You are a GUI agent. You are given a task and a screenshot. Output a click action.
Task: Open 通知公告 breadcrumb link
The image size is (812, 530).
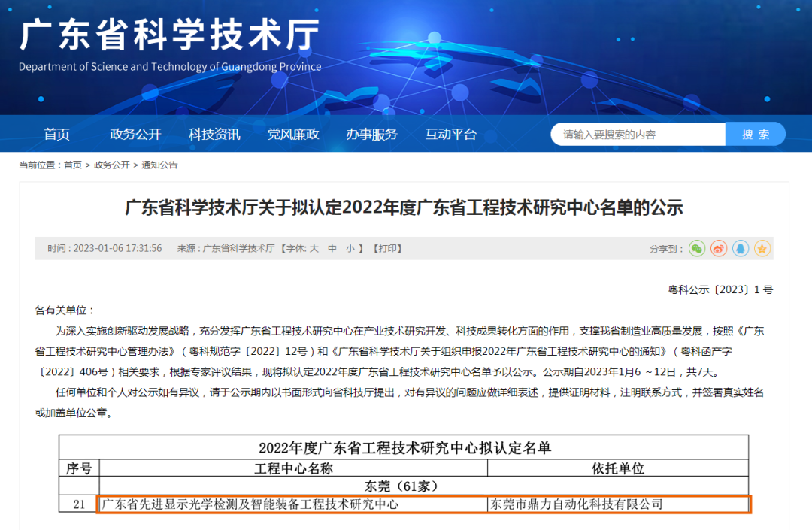click(x=159, y=165)
